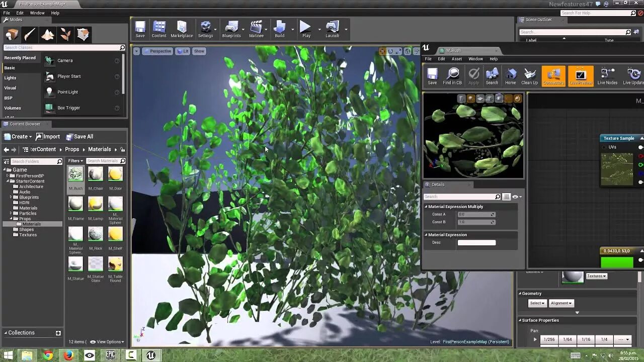Toggle Connectors in material editor
Screen dimensions: 644x362
click(553, 76)
